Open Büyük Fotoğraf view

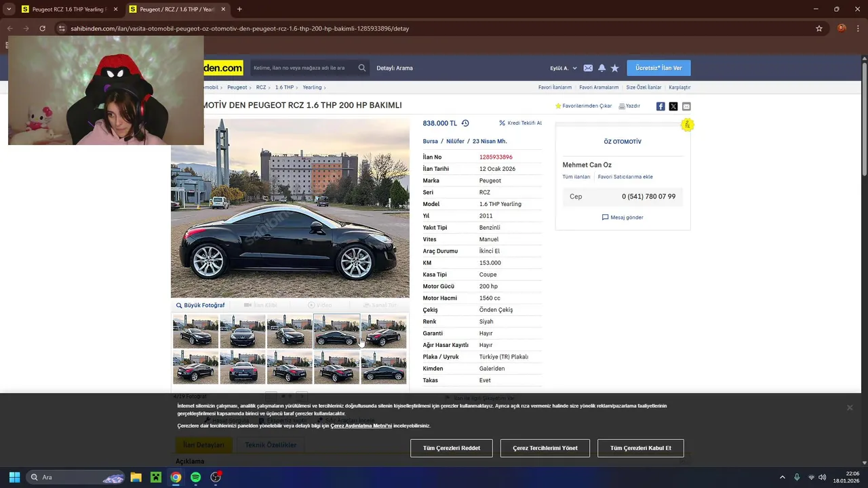pos(200,305)
